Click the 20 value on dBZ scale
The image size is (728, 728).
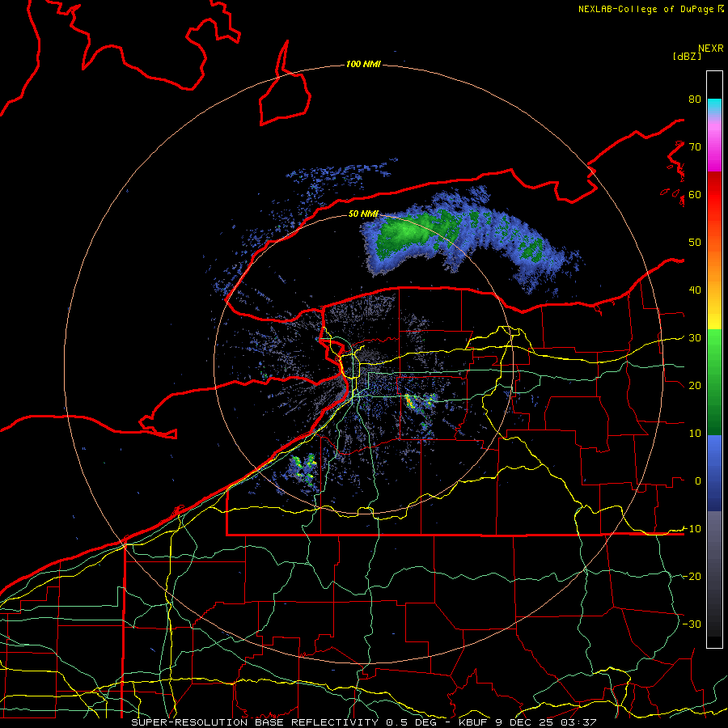pos(695,385)
